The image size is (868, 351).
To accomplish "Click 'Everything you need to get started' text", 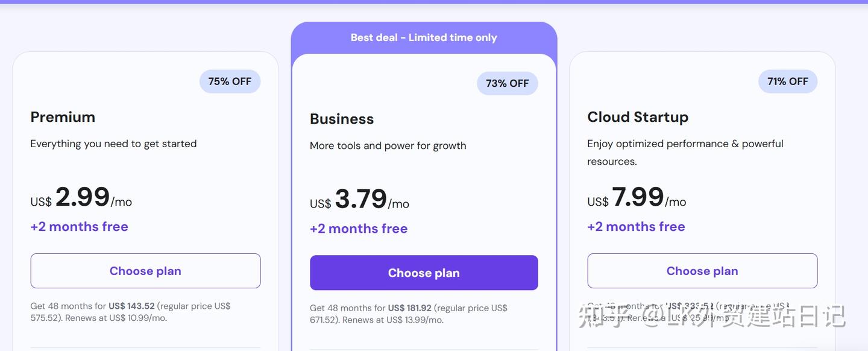I will click(113, 144).
